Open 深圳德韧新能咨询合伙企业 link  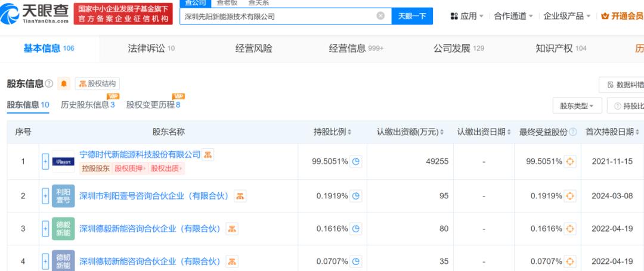(x=150, y=261)
